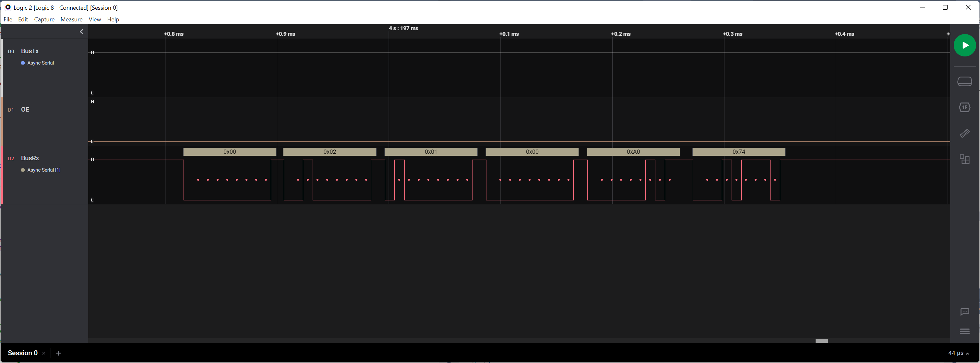Click Async Serial [1] analyzer under BusRx
980x363 pixels.
click(44, 170)
